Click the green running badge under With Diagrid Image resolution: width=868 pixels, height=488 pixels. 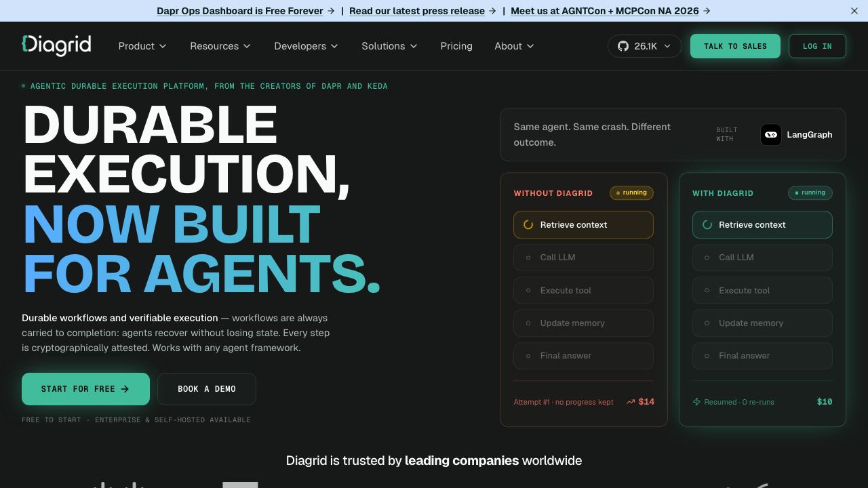coord(810,193)
